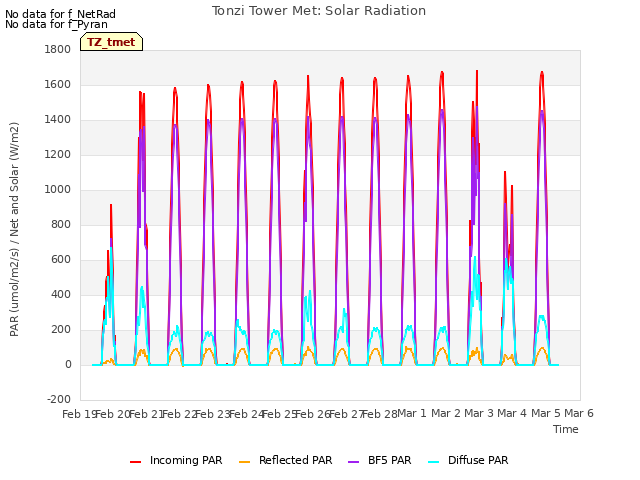This screenshot has height=480, width=640.
Task: Click the 600 y-axis tick label
Action: point(61,260)
